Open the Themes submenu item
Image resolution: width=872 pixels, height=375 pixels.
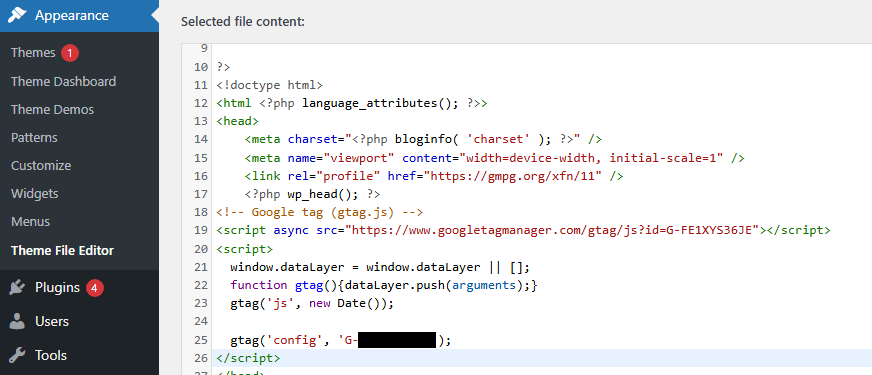coord(33,53)
